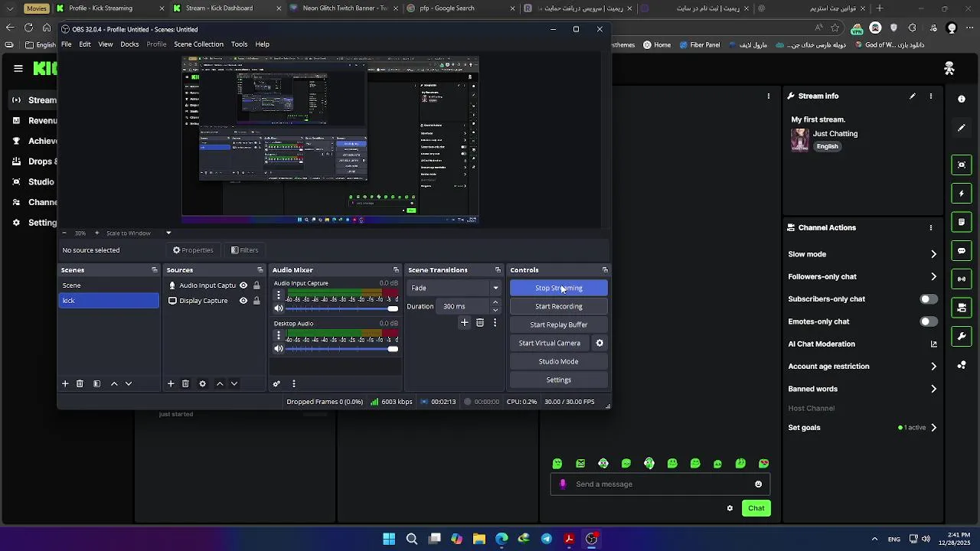Click Start Recording button

click(559, 306)
